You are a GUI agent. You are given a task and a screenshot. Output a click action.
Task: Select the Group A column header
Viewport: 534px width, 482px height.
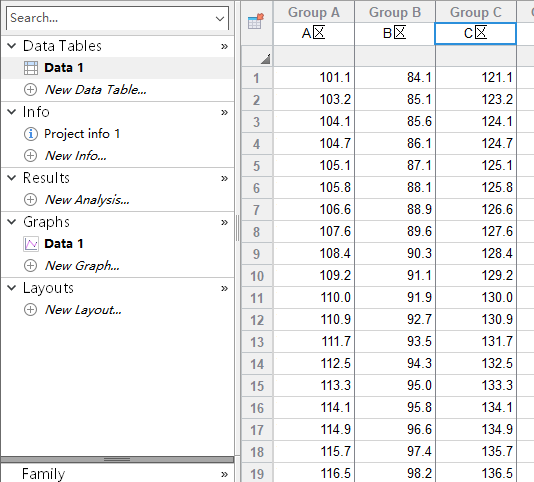point(314,12)
